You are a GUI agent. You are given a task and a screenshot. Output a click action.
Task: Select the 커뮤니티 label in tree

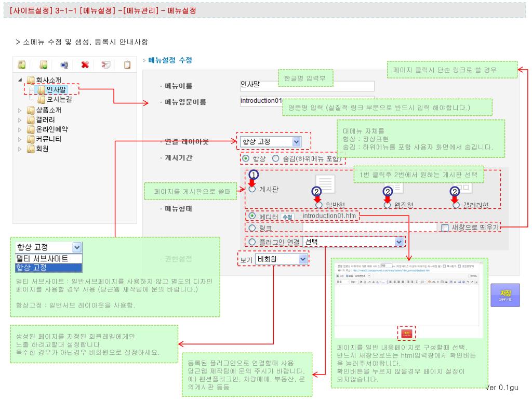[48, 139]
